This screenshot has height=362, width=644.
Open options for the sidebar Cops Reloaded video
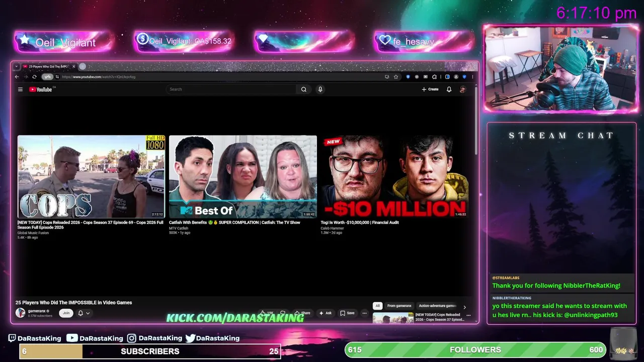(x=468, y=316)
